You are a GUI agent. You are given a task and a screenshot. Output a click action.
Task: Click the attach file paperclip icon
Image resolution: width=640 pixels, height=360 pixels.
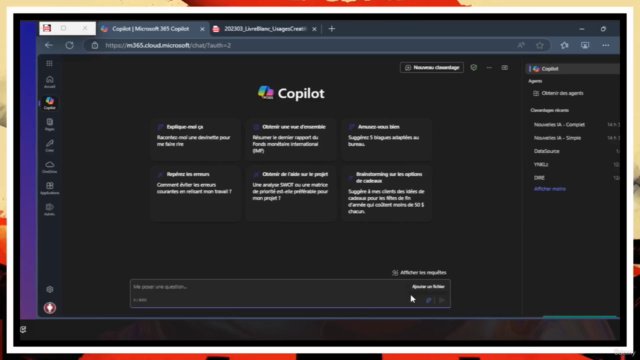click(428, 300)
